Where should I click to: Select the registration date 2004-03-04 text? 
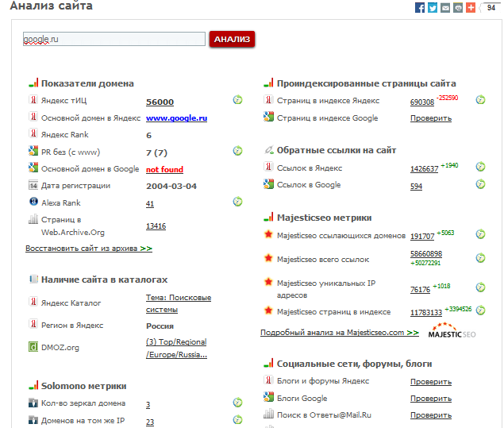point(171,186)
